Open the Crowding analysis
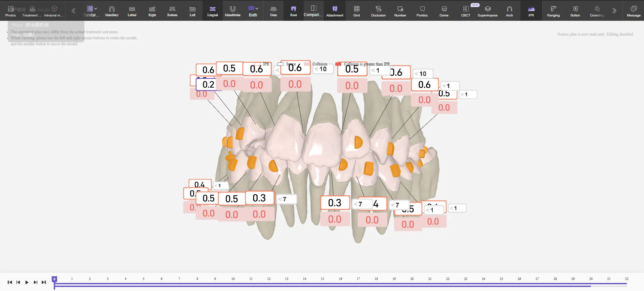 click(x=597, y=11)
